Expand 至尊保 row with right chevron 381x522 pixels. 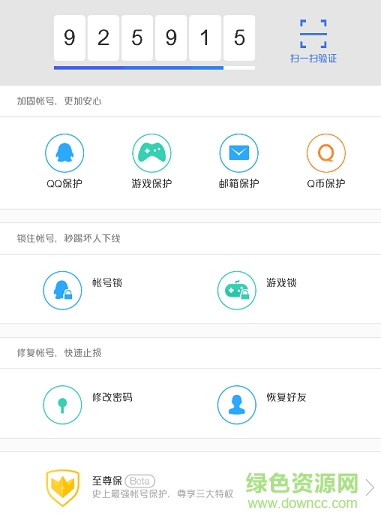pos(370,488)
